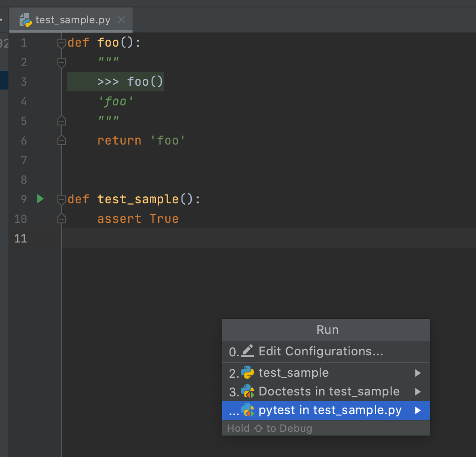Click the pytest in test_sample.py configuration icon

[x=247, y=410]
